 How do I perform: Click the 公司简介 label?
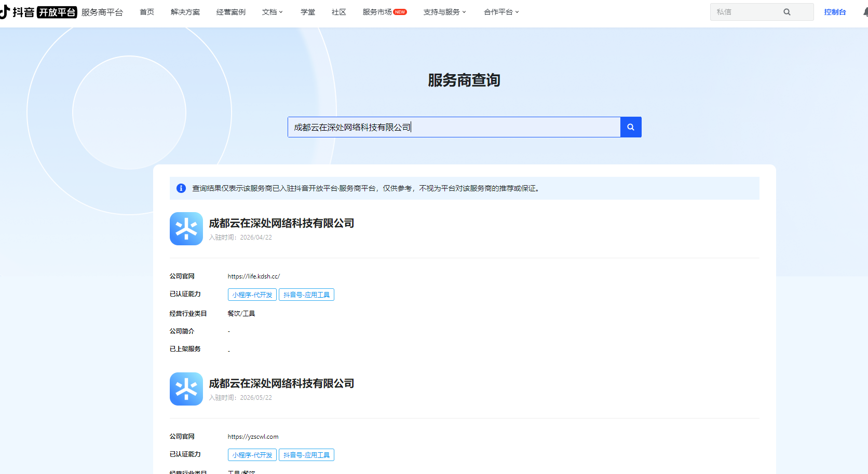click(182, 331)
